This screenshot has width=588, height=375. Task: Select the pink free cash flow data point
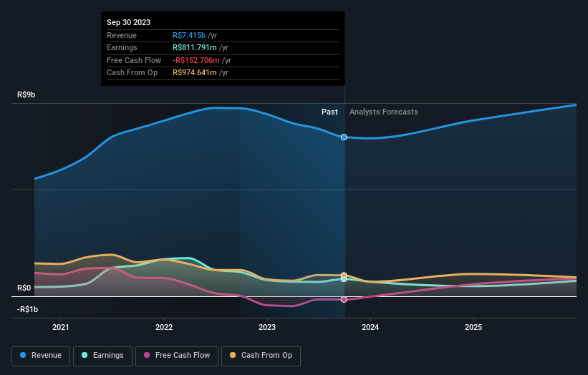[344, 300]
